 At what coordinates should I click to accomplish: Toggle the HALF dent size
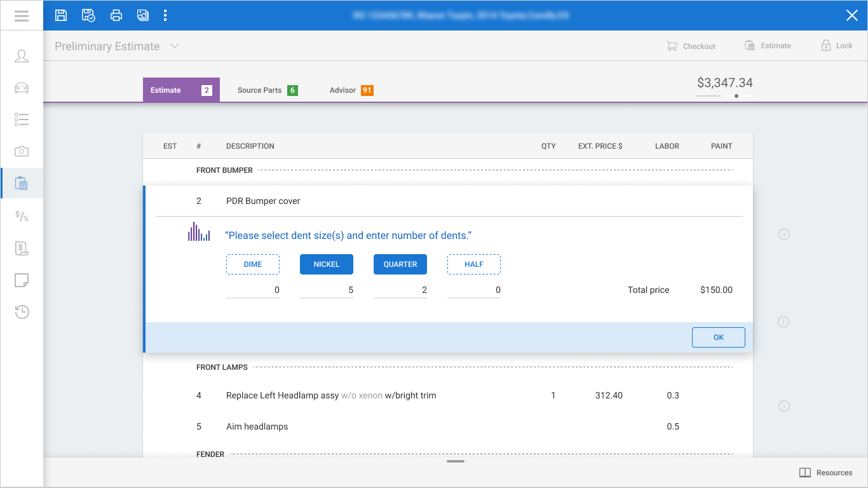pos(474,264)
